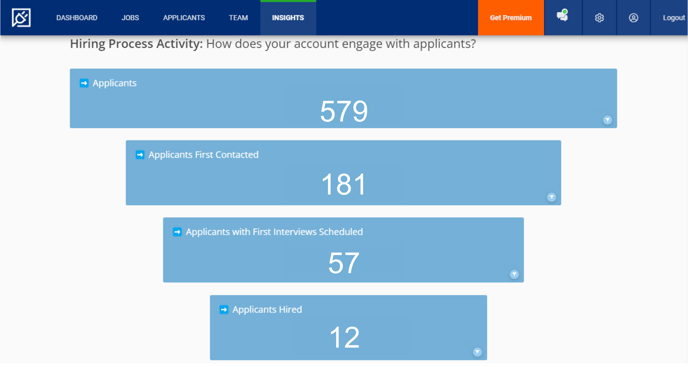Click the 181 contacted count
Viewport: 688px width, 367px height.
[x=344, y=184]
